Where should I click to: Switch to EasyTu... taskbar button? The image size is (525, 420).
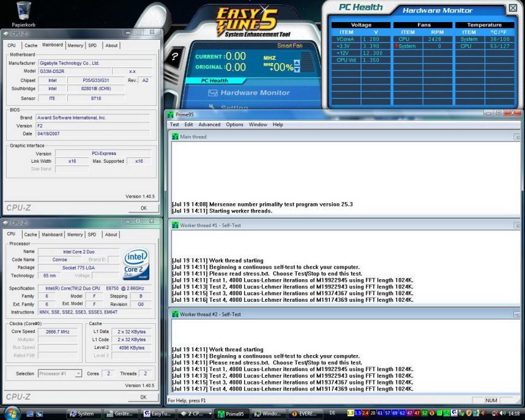tap(157, 414)
